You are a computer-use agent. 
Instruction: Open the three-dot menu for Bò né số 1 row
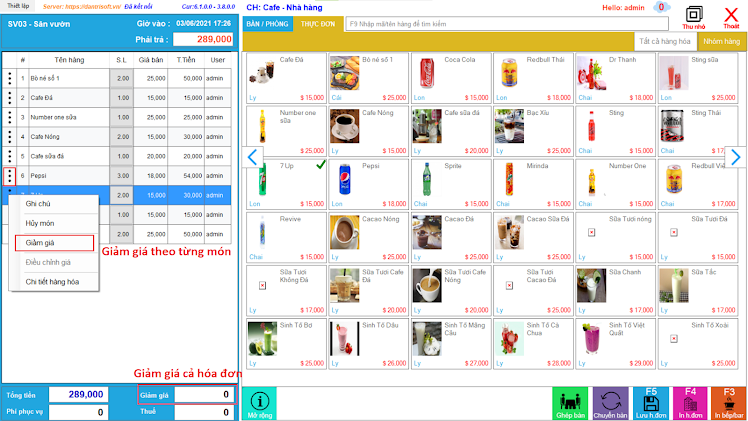pos(10,78)
